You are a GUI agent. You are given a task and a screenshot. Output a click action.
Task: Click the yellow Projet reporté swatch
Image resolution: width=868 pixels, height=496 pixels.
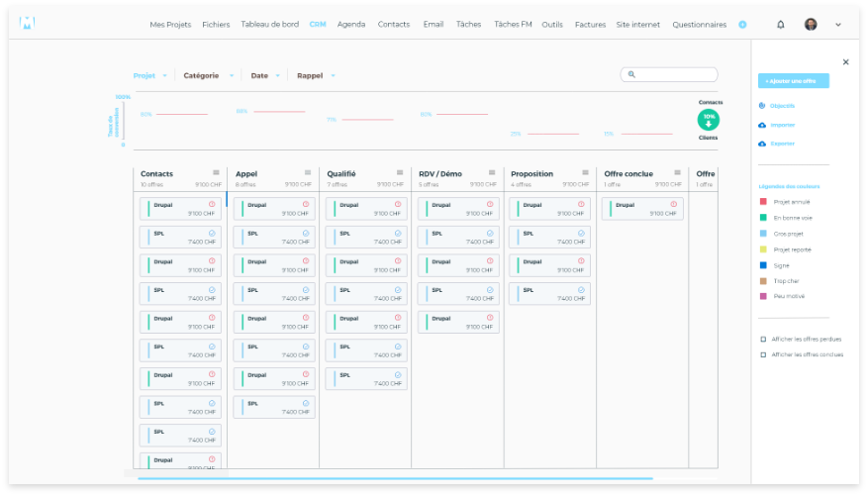(763, 249)
